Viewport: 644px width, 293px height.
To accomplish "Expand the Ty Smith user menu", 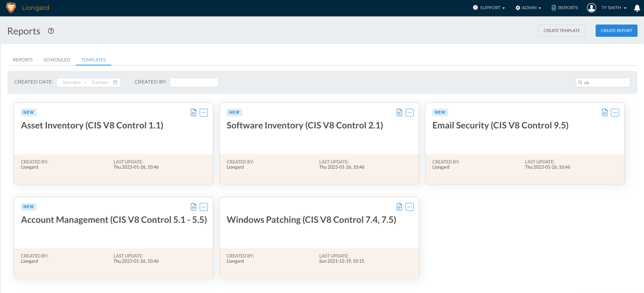I will pyautogui.click(x=614, y=8).
